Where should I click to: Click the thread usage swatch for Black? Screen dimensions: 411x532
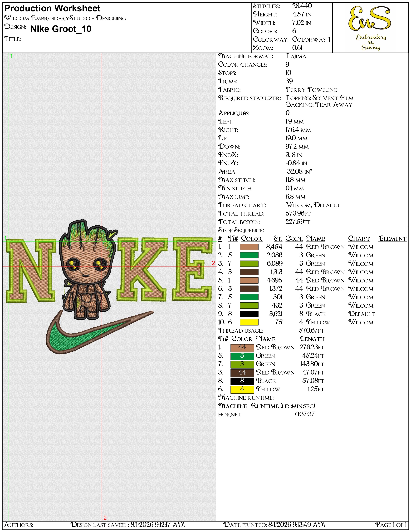tap(242, 381)
